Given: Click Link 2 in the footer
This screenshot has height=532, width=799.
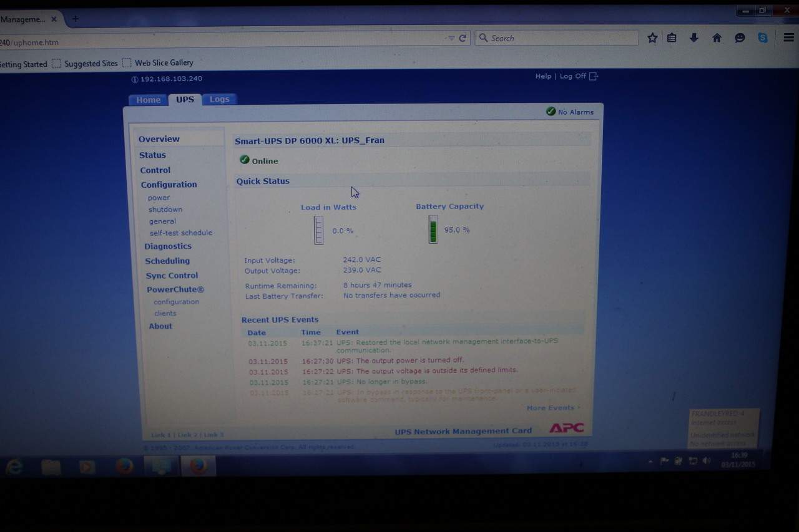Looking at the screenshot, I should [x=187, y=435].
